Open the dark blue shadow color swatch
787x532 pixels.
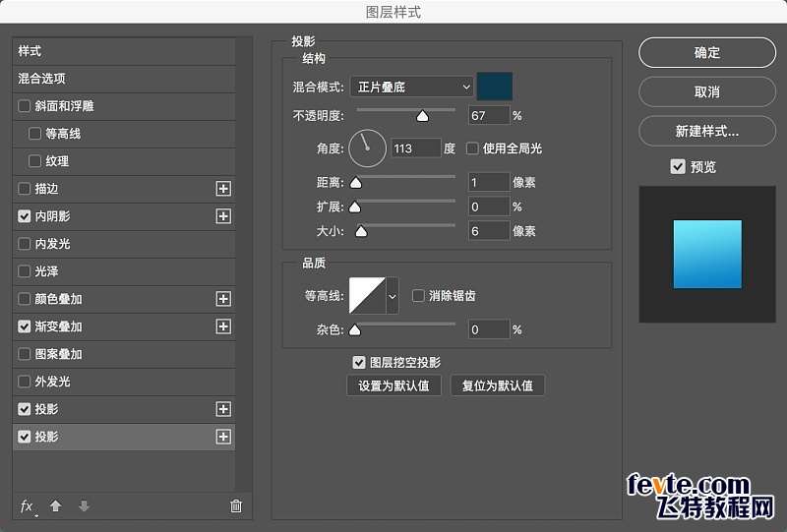click(495, 87)
